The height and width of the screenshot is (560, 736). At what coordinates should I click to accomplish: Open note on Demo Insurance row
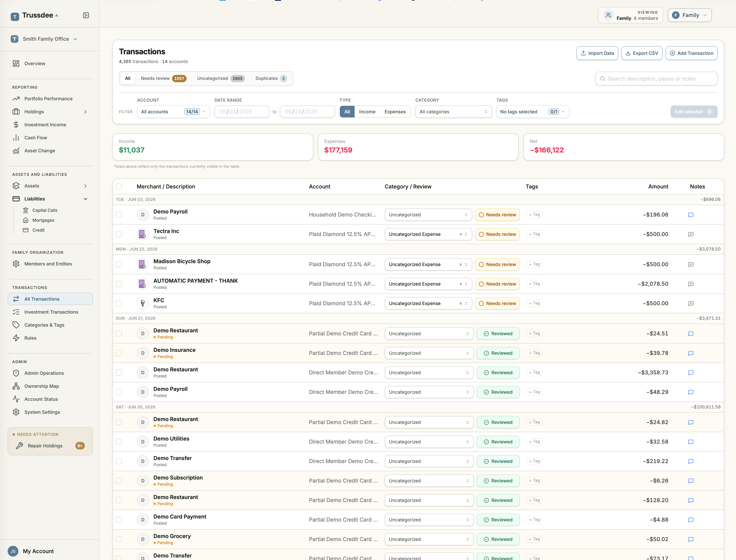[691, 353]
